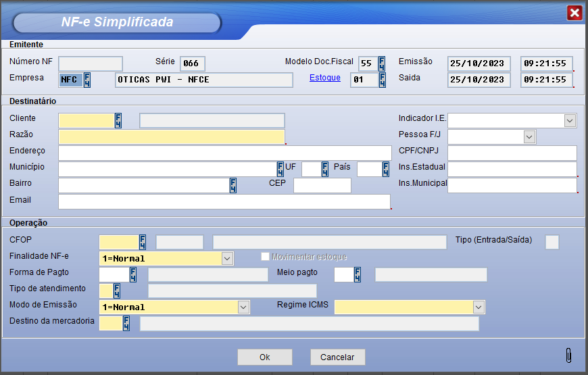Click the Ok button
Viewport: 588px width, 375px height.
click(264, 357)
